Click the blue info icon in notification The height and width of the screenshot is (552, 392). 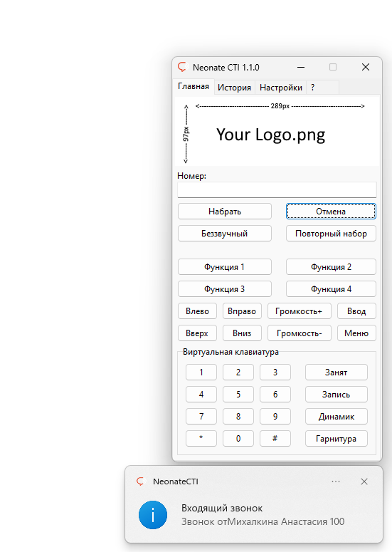(153, 515)
